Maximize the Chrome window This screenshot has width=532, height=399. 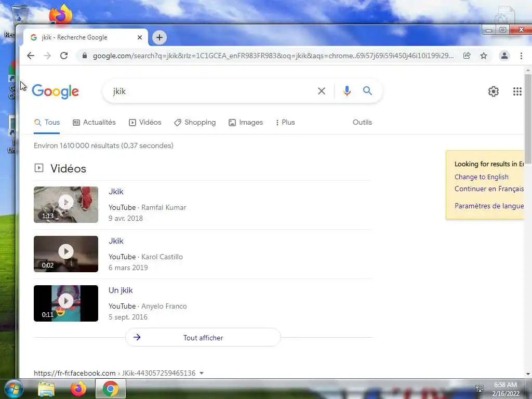503,30
